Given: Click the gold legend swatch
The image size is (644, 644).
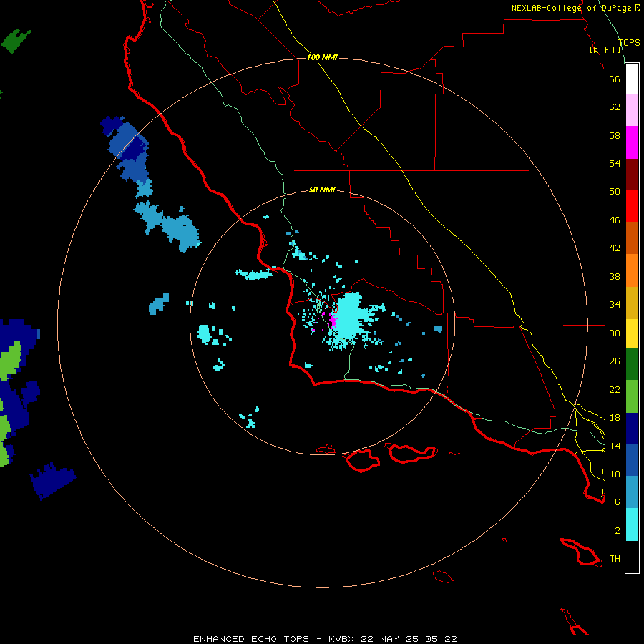Looking at the screenshot, I should pos(632,303).
